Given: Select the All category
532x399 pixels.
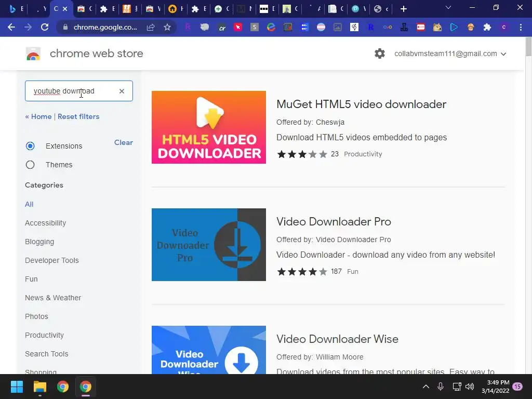Looking at the screenshot, I should tap(29, 204).
